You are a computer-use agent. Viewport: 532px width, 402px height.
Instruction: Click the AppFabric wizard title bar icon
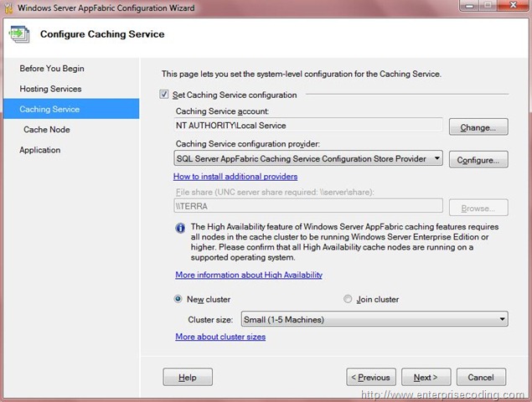coord(8,8)
